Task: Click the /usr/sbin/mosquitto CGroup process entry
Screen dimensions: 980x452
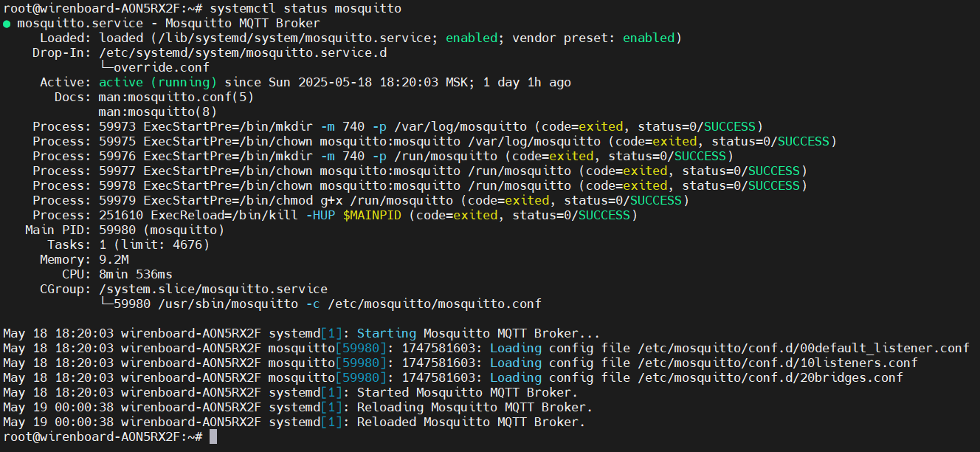Action: (320, 304)
